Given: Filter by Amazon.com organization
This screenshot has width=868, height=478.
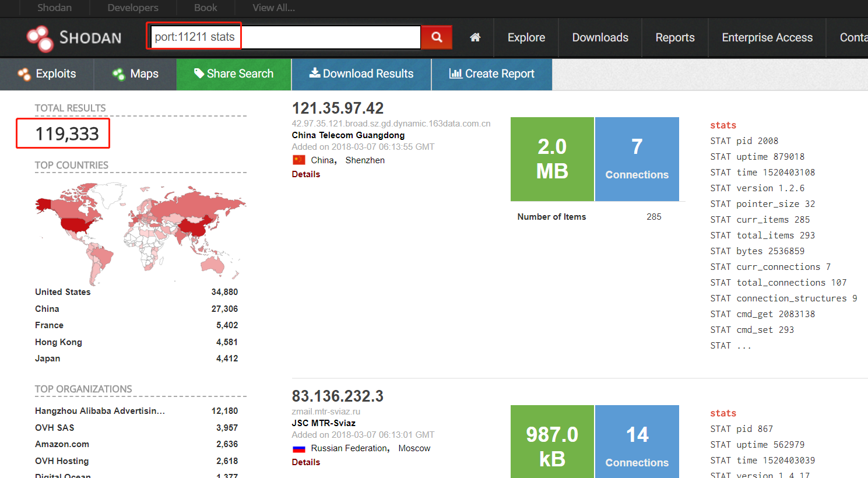Looking at the screenshot, I should [x=62, y=444].
